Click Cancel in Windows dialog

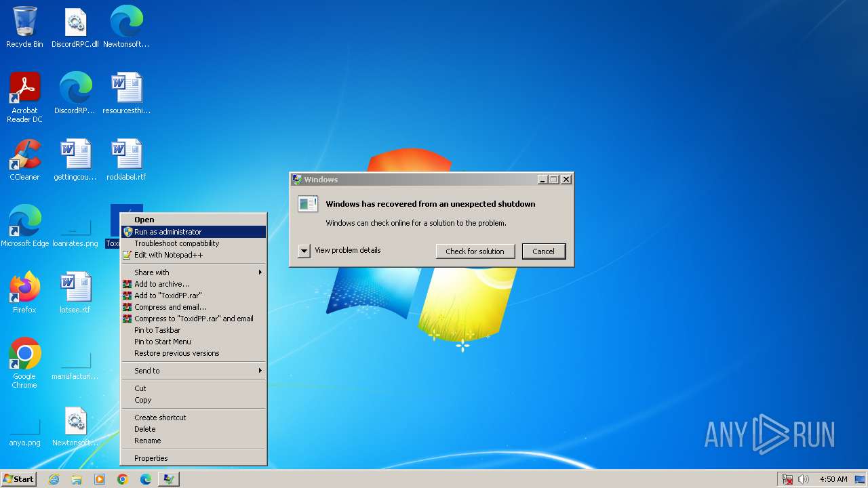(543, 251)
